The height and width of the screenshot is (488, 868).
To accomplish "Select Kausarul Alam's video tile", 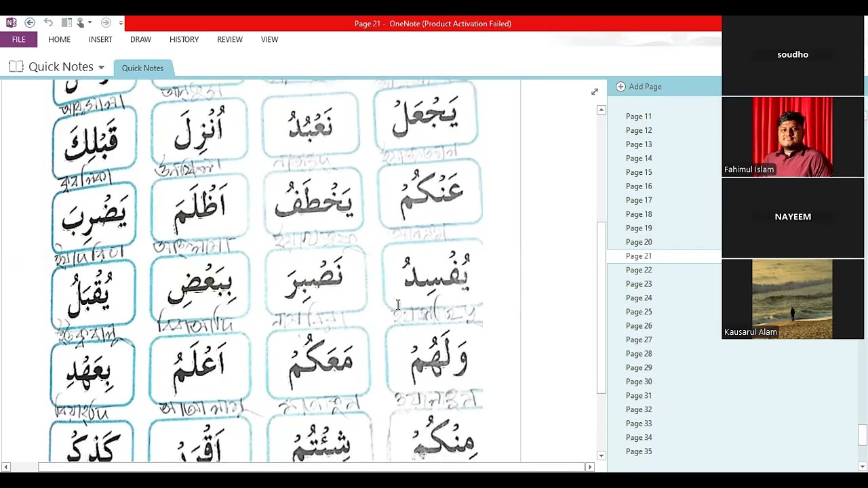I will 793,299.
